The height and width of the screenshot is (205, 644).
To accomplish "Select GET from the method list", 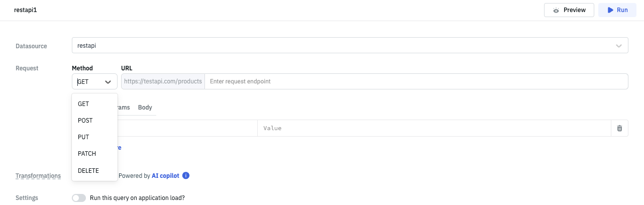I will (x=83, y=104).
